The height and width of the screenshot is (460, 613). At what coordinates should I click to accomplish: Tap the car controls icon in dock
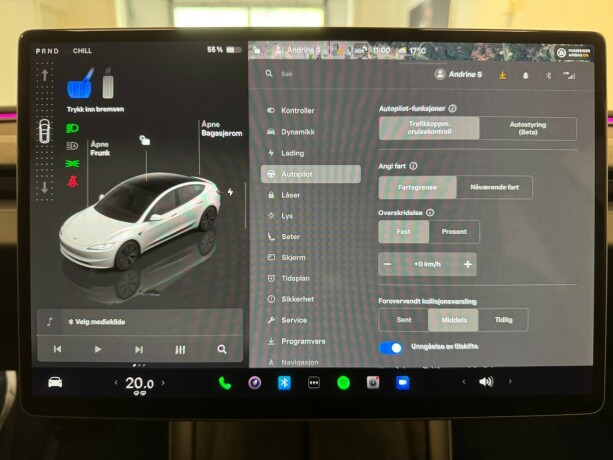tap(55, 382)
